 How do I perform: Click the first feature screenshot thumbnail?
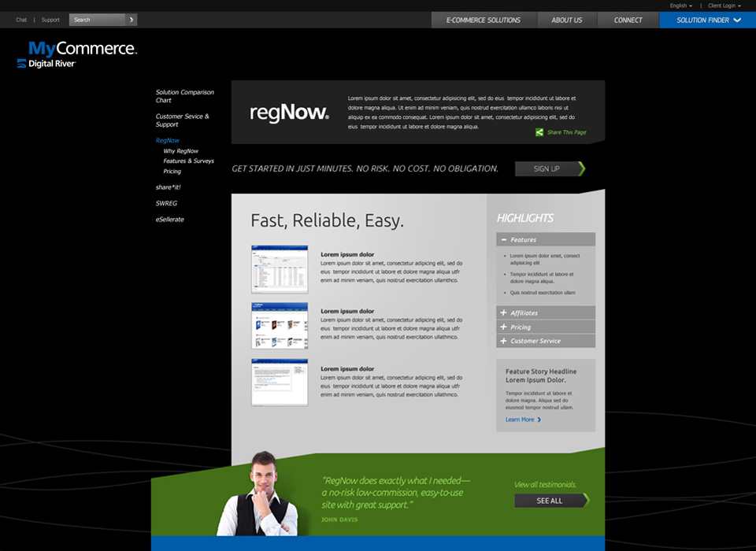point(279,269)
